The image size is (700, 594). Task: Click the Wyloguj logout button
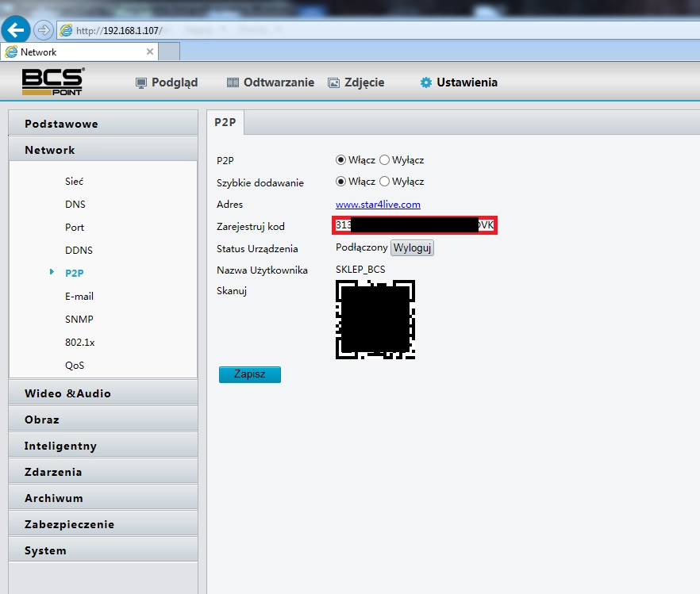pyautogui.click(x=412, y=247)
